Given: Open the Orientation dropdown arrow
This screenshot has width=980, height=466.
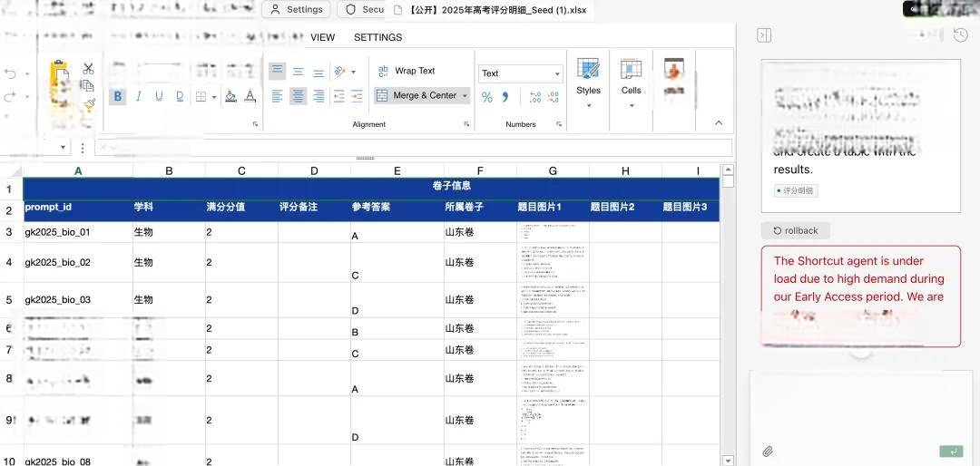Looking at the screenshot, I should pos(353,72).
